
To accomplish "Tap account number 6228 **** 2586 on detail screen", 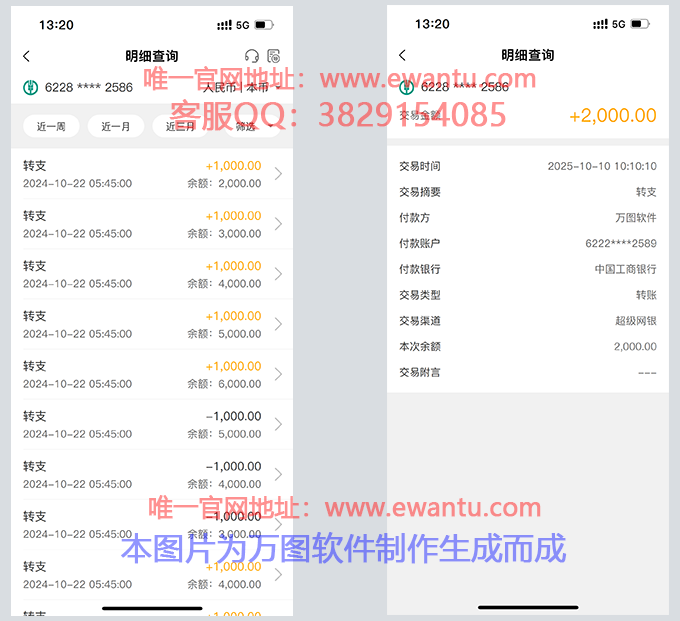I will pyautogui.click(x=464, y=87).
